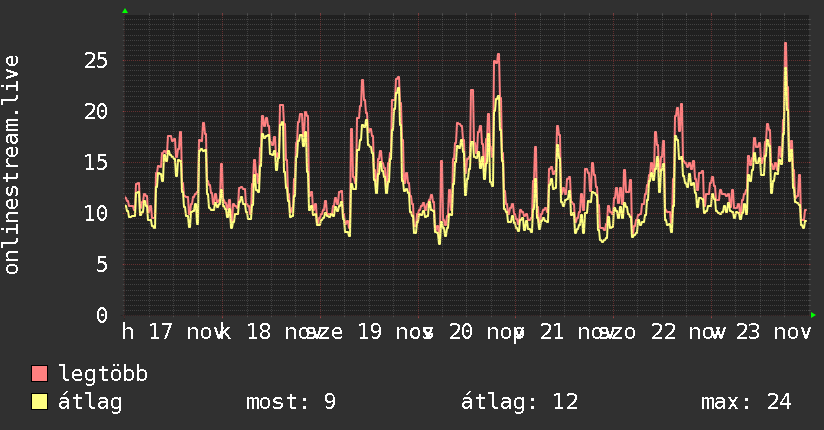This screenshot has height=430, width=824.
Task: Click y-axis label 5
Action: 102,264
